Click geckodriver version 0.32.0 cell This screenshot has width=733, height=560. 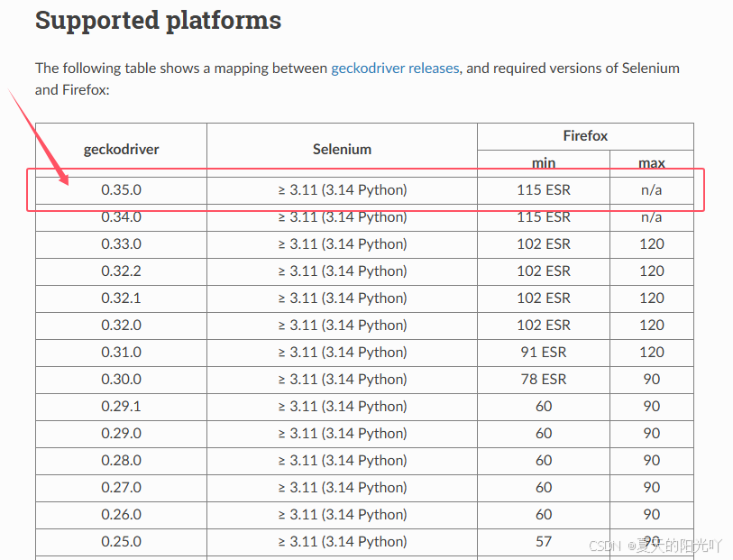pos(121,326)
